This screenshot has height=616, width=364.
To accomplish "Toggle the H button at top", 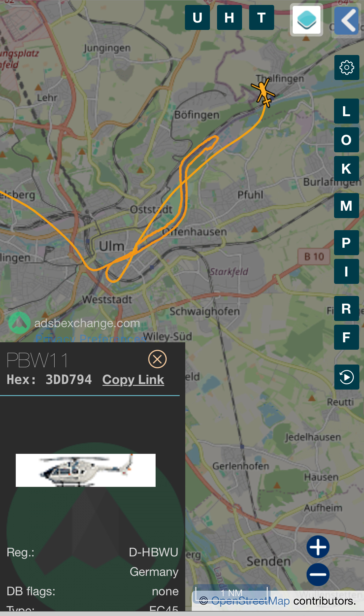I will tap(229, 18).
